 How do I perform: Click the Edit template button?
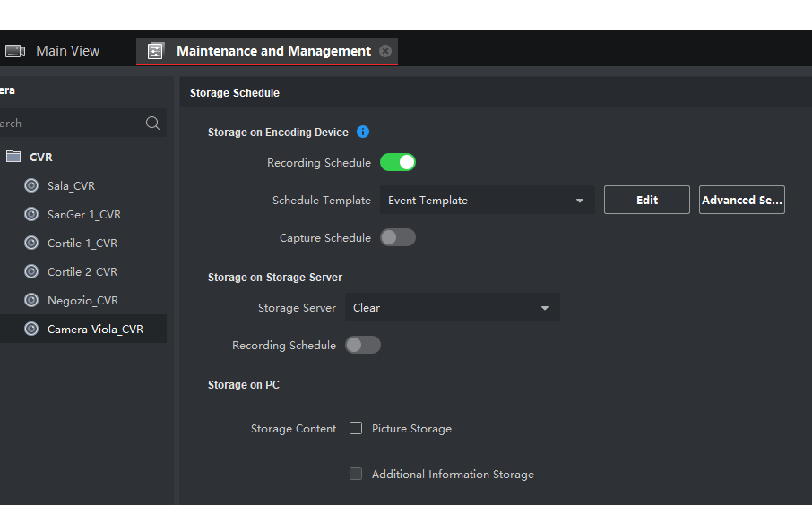pyautogui.click(x=647, y=200)
